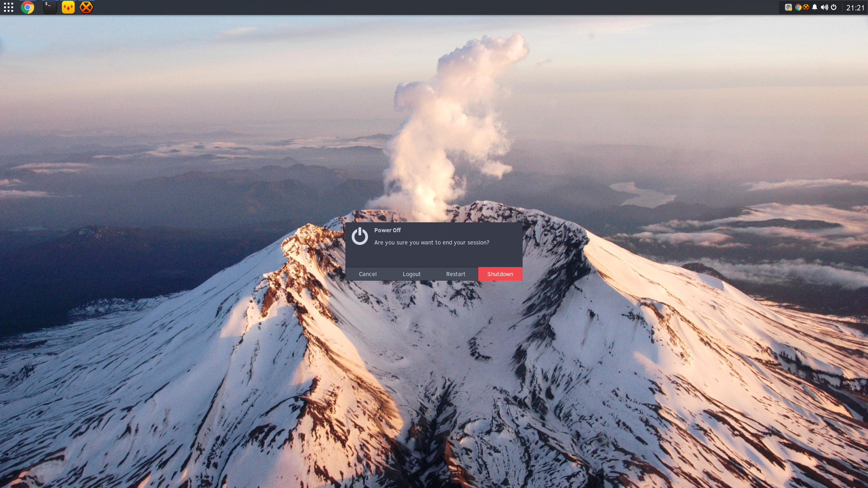Image resolution: width=868 pixels, height=488 pixels.
Task: Open the orange hexagon X launcher in panel
Action: [x=86, y=7]
